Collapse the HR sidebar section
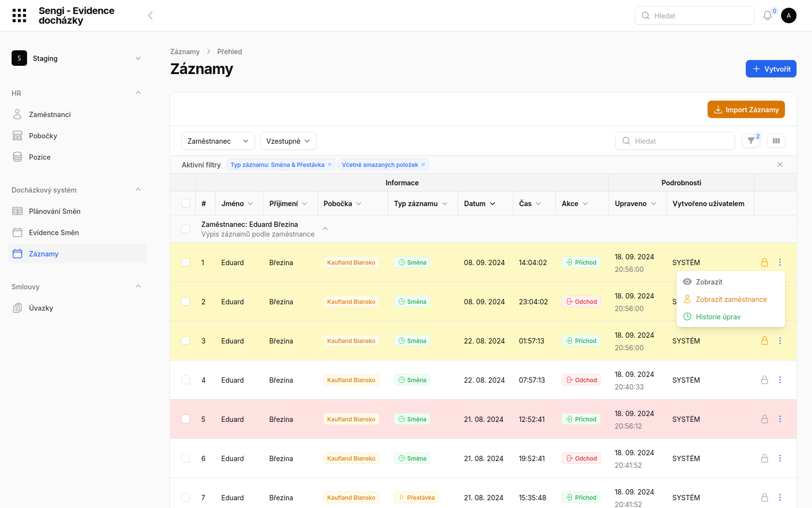 tap(138, 93)
